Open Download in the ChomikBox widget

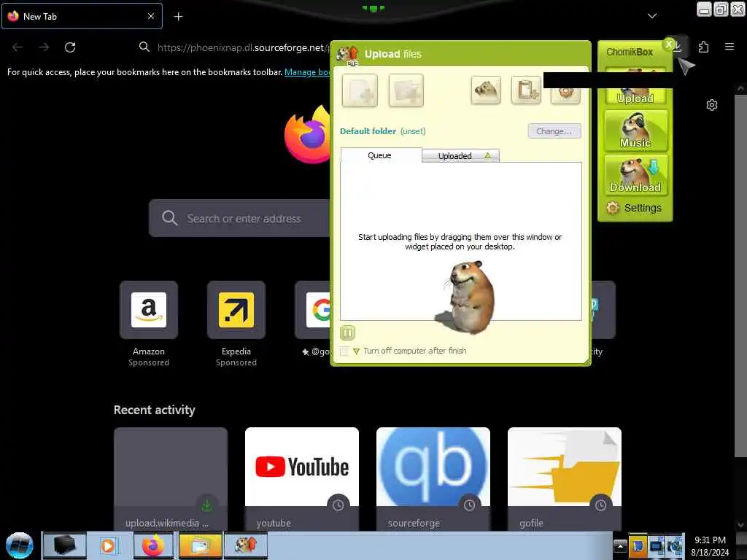tap(635, 175)
